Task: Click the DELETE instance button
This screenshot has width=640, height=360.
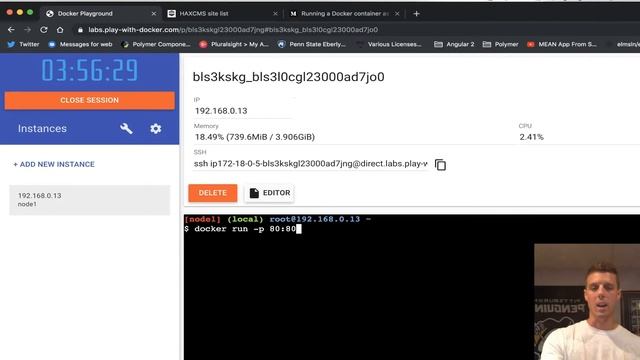Action: pyautogui.click(x=213, y=193)
